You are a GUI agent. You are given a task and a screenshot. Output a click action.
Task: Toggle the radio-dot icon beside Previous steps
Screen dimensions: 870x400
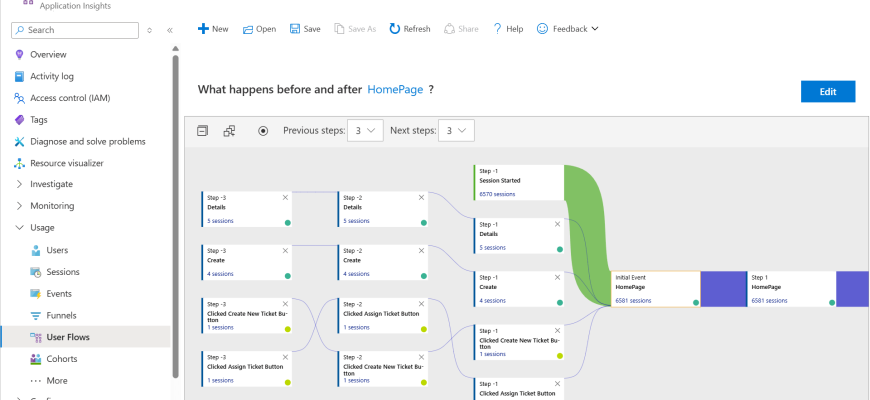263,130
